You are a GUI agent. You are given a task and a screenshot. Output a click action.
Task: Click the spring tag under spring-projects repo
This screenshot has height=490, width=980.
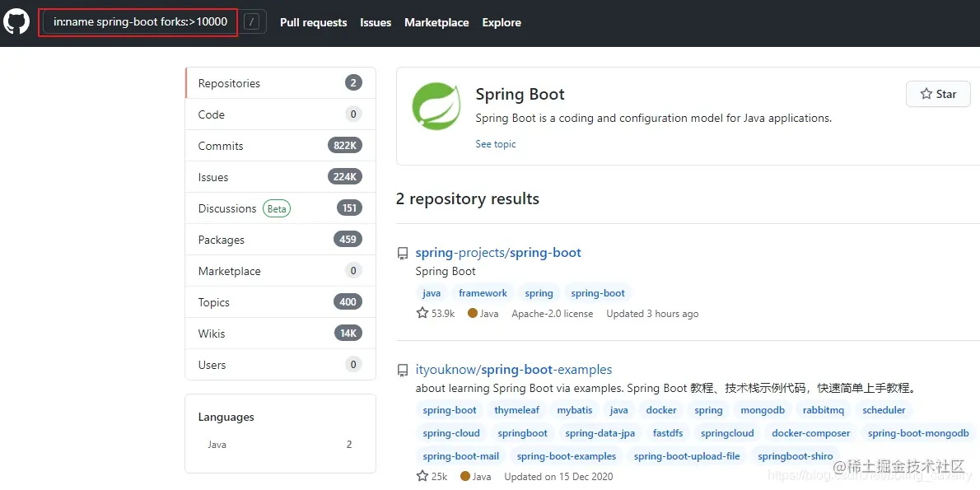(x=539, y=293)
